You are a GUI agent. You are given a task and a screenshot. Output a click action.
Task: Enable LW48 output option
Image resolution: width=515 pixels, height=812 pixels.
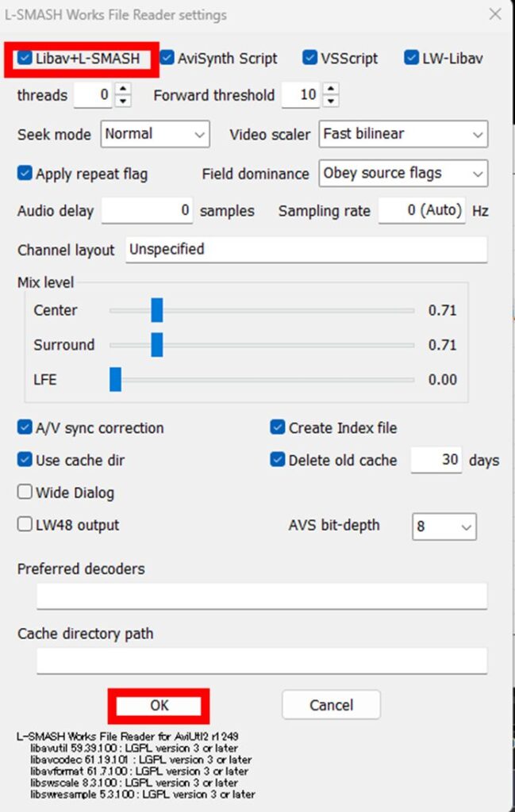[x=25, y=525]
